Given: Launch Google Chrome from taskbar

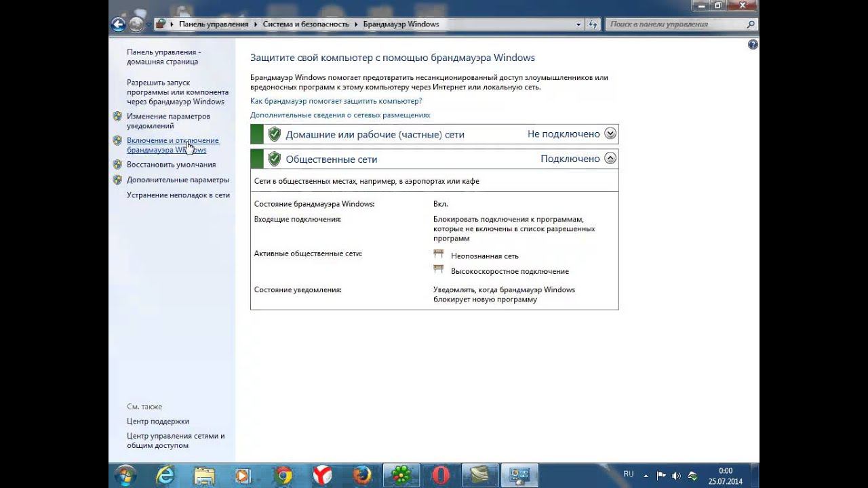Looking at the screenshot, I should 283,475.
